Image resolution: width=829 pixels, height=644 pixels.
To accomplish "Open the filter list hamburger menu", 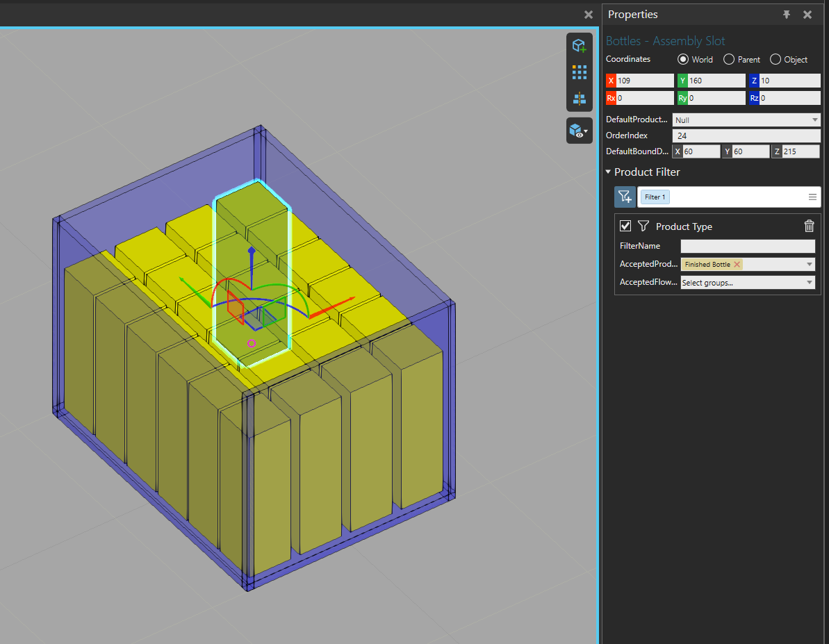I will tap(812, 197).
